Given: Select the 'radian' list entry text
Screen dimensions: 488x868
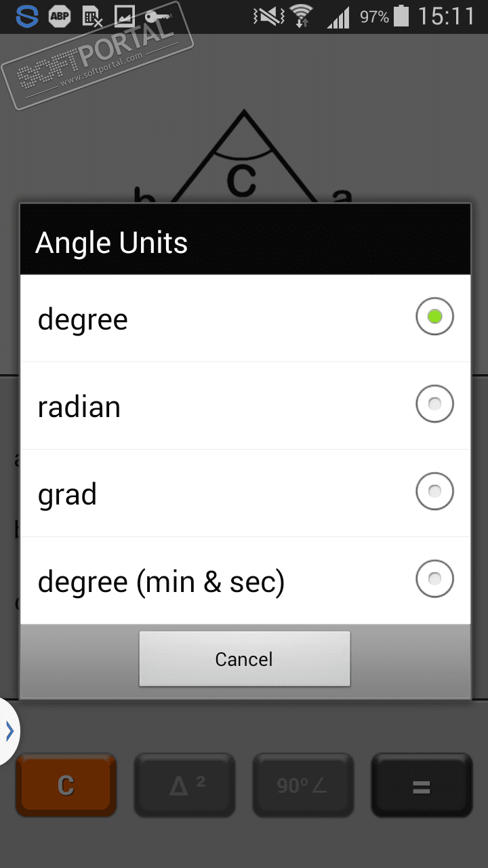Looking at the screenshot, I should click(x=79, y=407).
